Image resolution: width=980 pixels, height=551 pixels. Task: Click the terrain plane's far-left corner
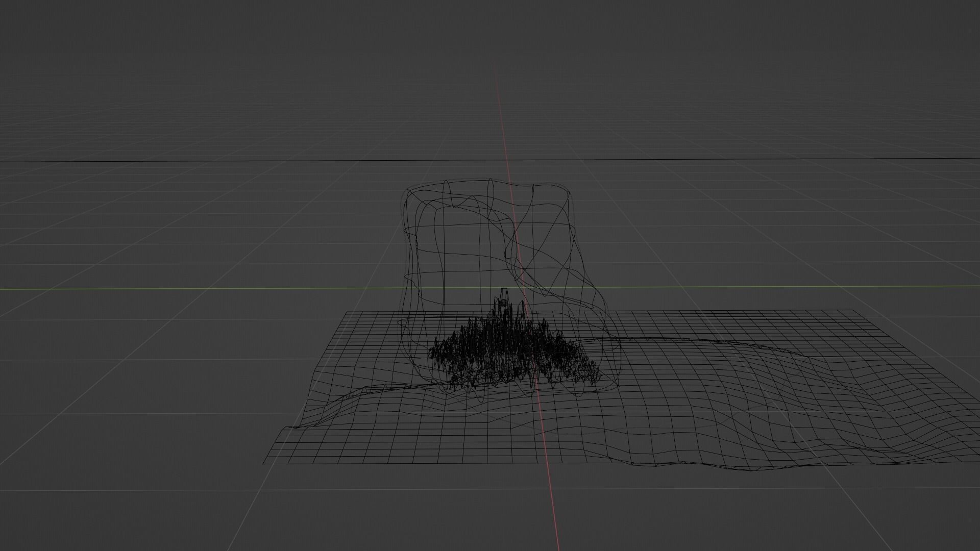coord(347,312)
